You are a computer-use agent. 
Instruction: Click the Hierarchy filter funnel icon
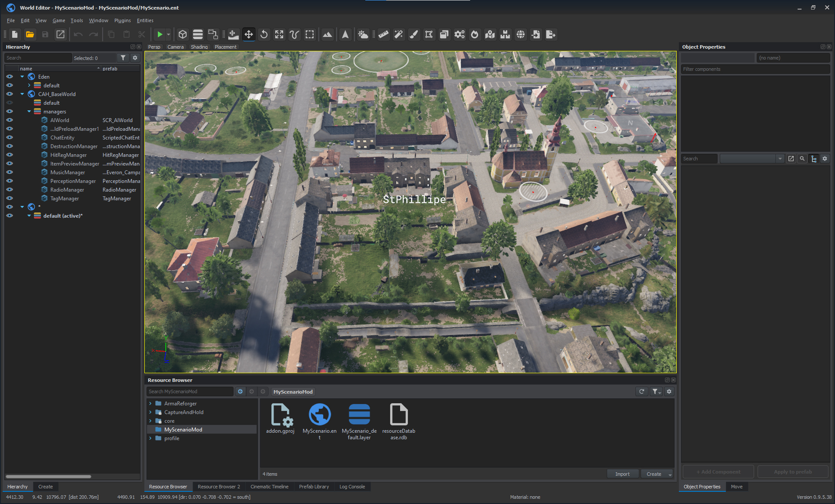123,58
